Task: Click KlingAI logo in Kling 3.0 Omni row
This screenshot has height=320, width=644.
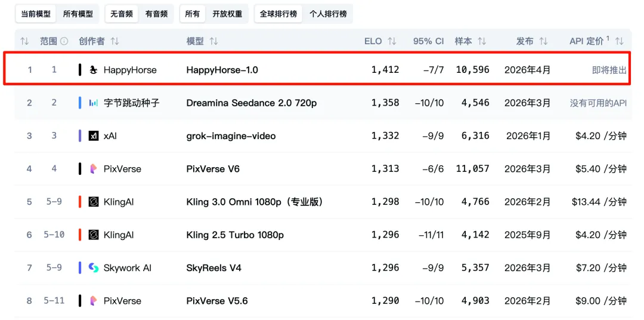Action: pos(94,202)
